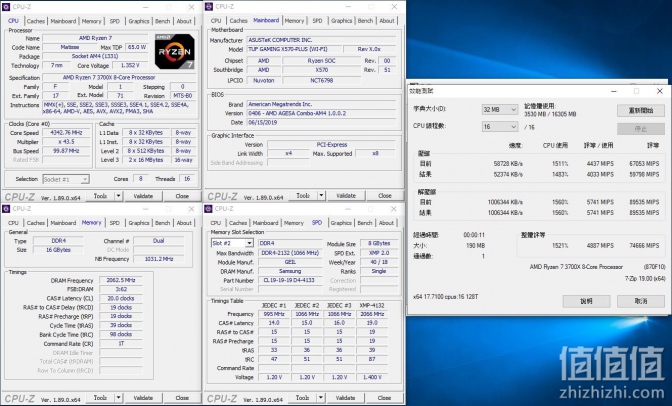Click the 說明 help button in 7-Zip benchmark
Screen dimensions: 672x406
pos(586,301)
